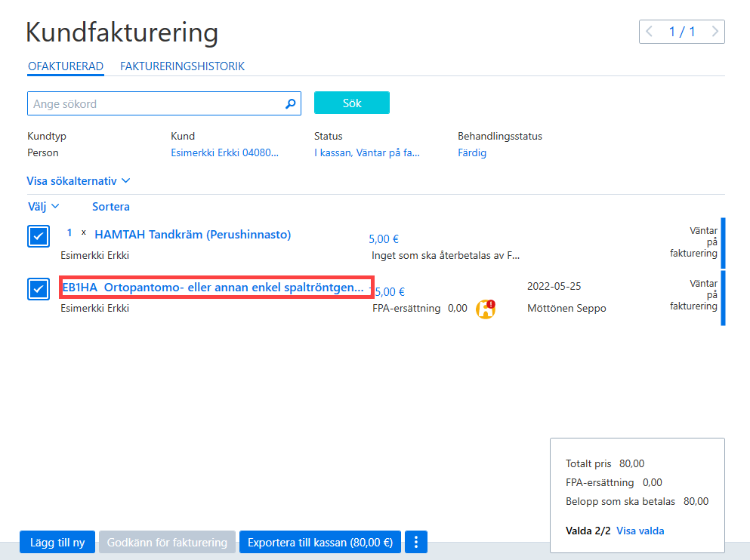The image size is (750, 560).
Task: Open the Visa valda link
Action: coord(640,531)
